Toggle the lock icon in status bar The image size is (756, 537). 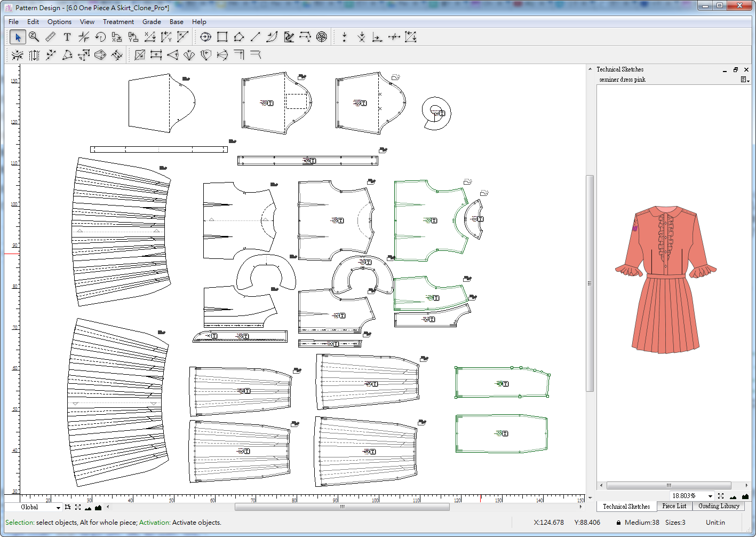pos(618,523)
